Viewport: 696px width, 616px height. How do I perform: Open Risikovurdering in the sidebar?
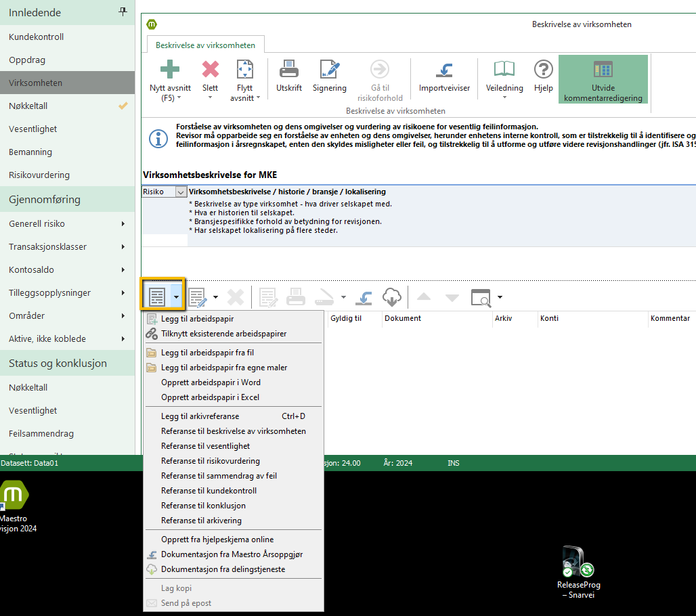[68, 175]
